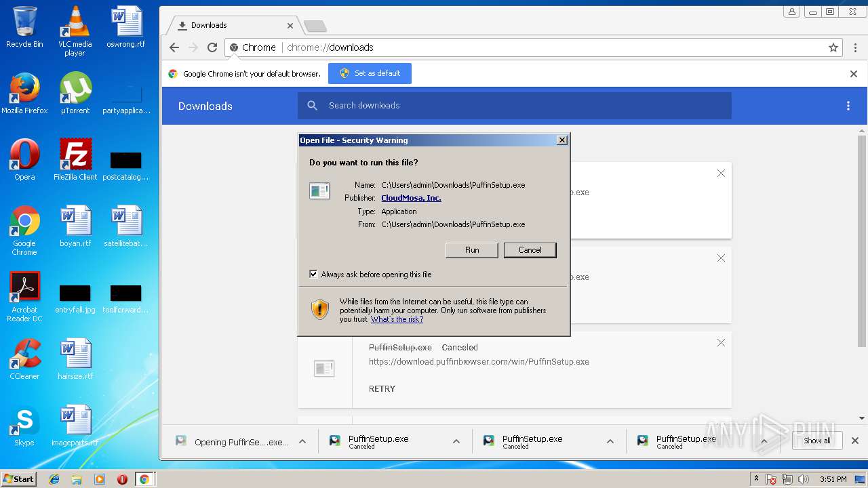Open the CloudMosa, Inc. publisher link
Image resolution: width=868 pixels, height=488 pixels.
411,198
